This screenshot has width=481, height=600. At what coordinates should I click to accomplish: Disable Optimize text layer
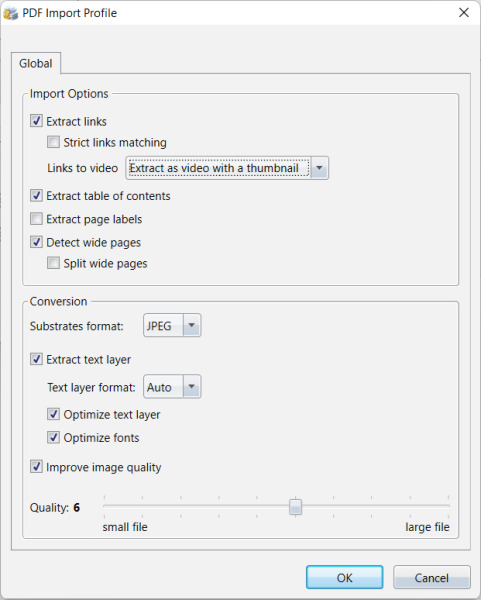[x=53, y=414]
